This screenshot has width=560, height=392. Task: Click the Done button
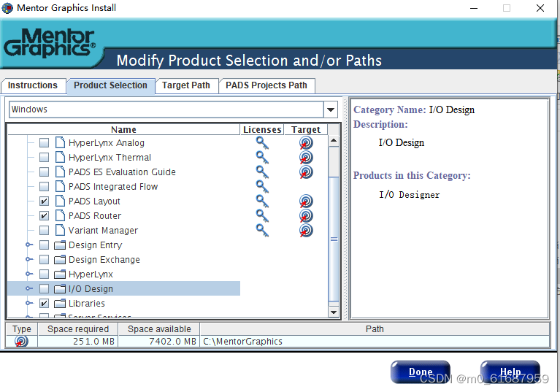click(x=421, y=372)
